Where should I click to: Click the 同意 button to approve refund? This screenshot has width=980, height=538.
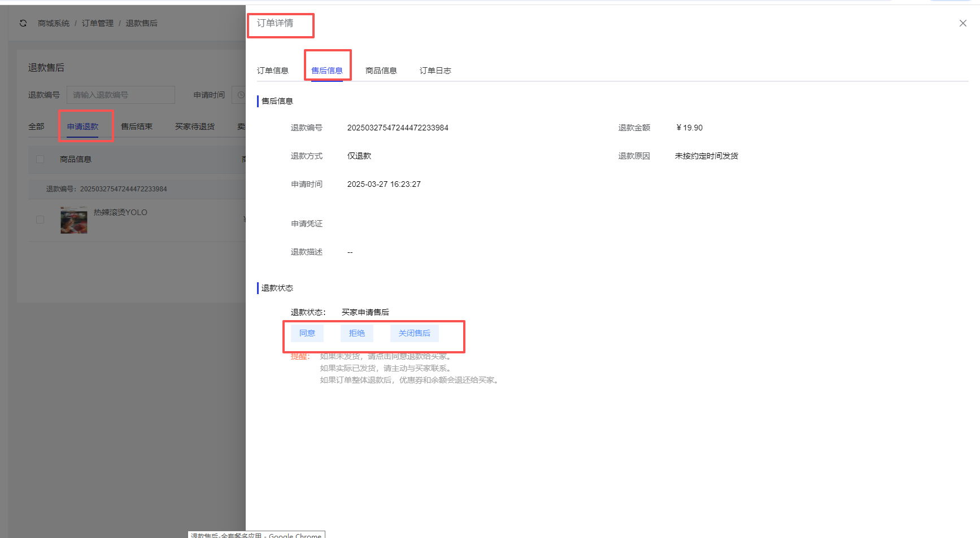[307, 333]
